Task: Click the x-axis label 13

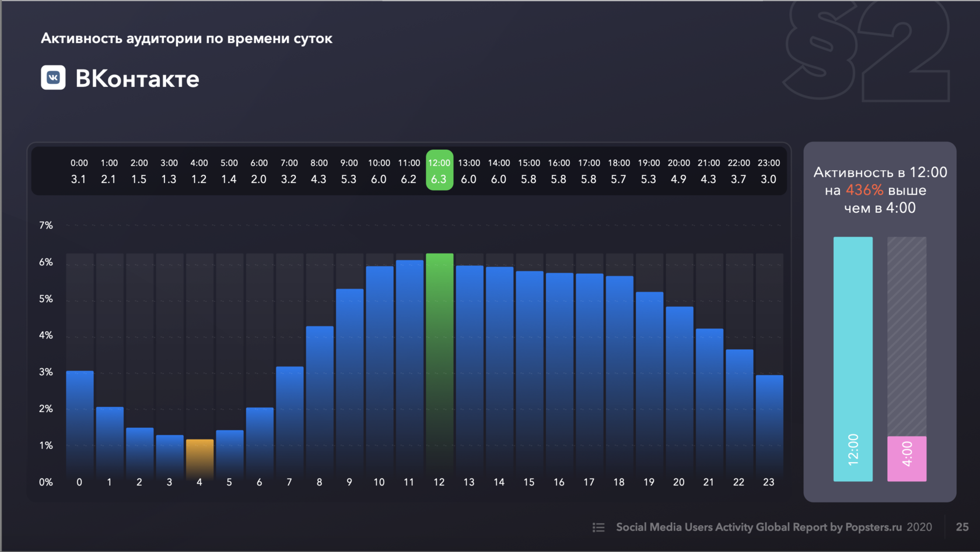Action: pos(469,482)
